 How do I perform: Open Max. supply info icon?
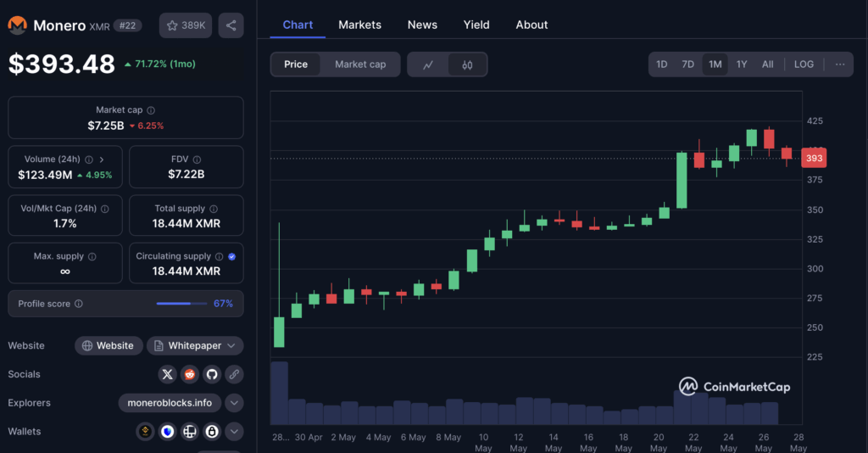[x=92, y=256]
